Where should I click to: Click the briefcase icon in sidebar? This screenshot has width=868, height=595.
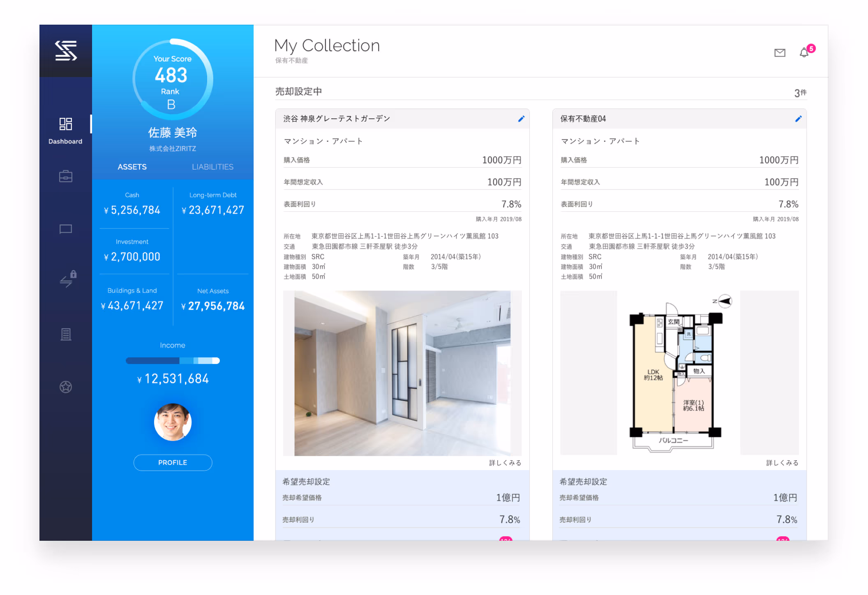pos(66,176)
